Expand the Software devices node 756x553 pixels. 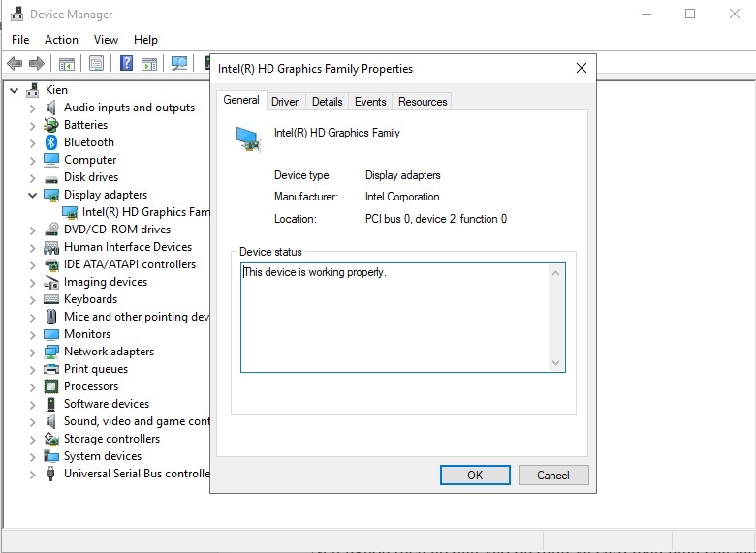(32, 404)
